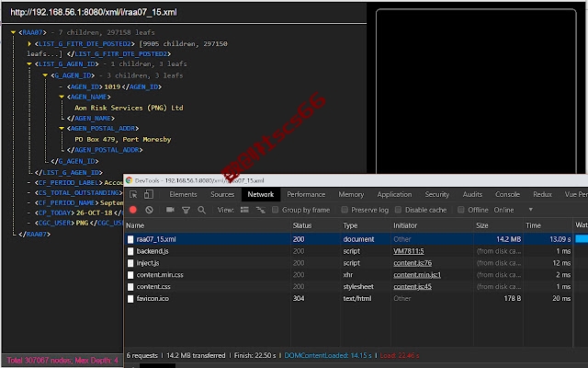
Task: Select the large request rows view icon
Action: 244,210
